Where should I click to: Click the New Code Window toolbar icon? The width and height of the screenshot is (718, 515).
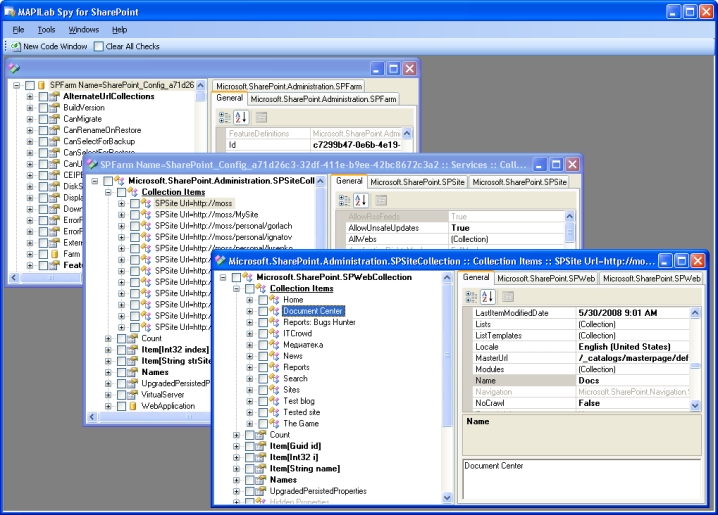pyautogui.click(x=15, y=46)
